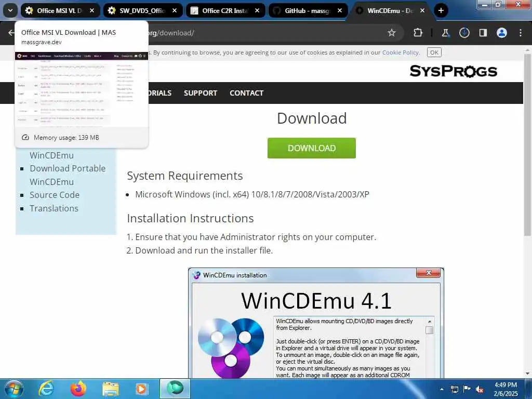Show hidden system tray icons

point(442,389)
